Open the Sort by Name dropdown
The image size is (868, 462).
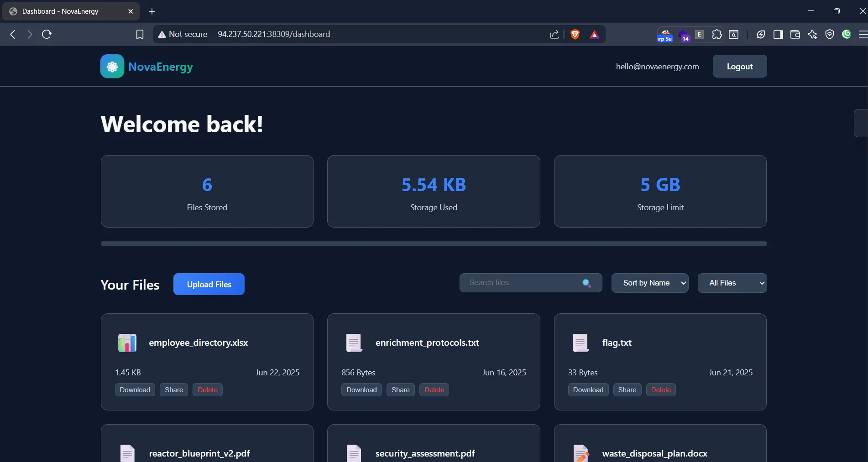click(650, 283)
